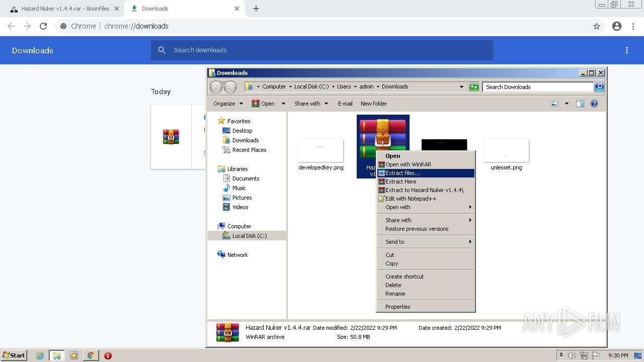Open Desktop in navigation pane
Screen dimensions: 644x362
point(242,131)
